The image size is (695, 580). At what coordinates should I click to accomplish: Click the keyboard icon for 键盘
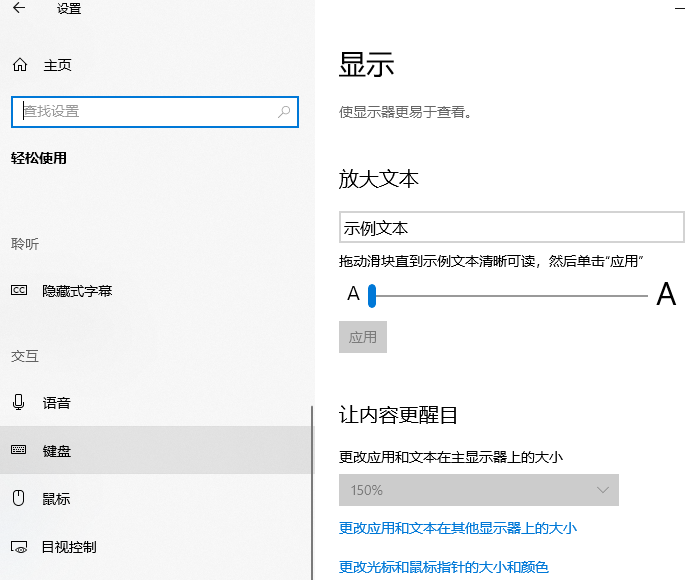pyautogui.click(x=19, y=451)
